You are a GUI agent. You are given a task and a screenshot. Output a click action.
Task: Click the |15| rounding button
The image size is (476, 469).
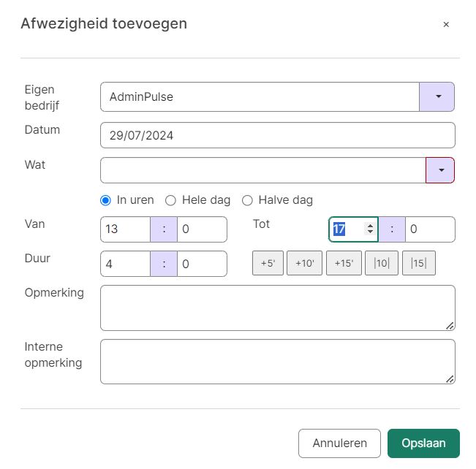(419, 263)
